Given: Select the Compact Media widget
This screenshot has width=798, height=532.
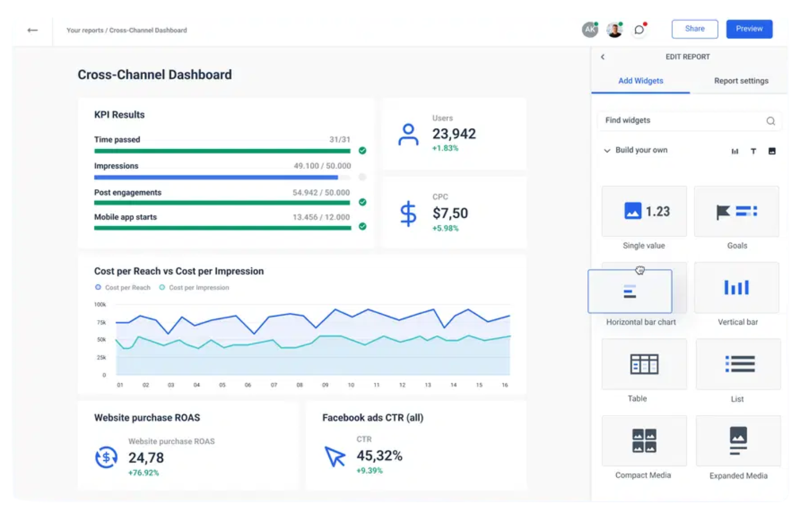Looking at the screenshot, I should (644, 441).
